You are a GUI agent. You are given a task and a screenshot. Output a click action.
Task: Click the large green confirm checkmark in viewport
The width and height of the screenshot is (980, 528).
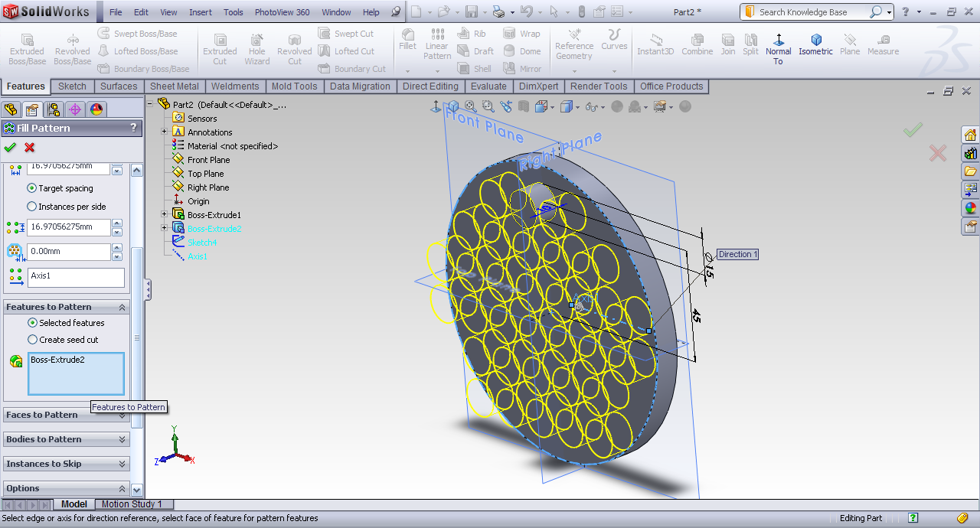(913, 130)
